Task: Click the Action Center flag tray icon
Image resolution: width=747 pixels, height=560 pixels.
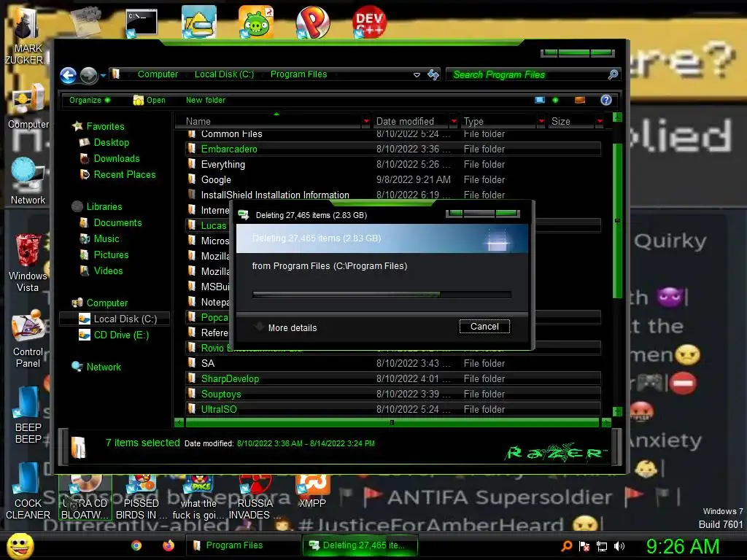Action: (x=584, y=546)
